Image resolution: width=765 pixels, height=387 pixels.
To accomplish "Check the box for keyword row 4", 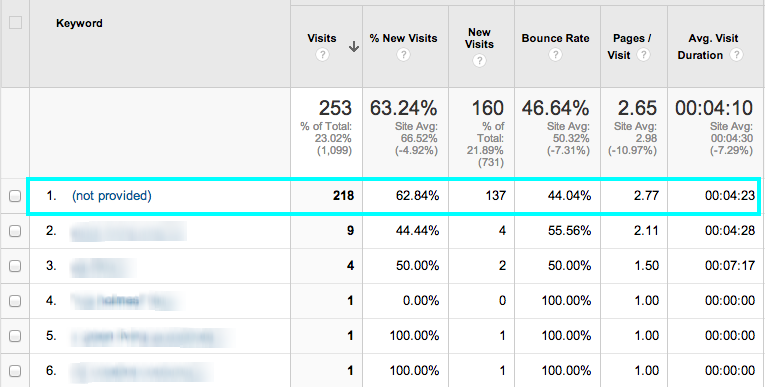I will [x=15, y=301].
